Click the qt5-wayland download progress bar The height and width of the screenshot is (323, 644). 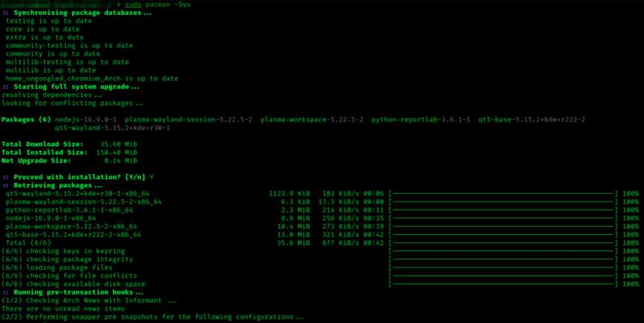[x=503, y=193]
